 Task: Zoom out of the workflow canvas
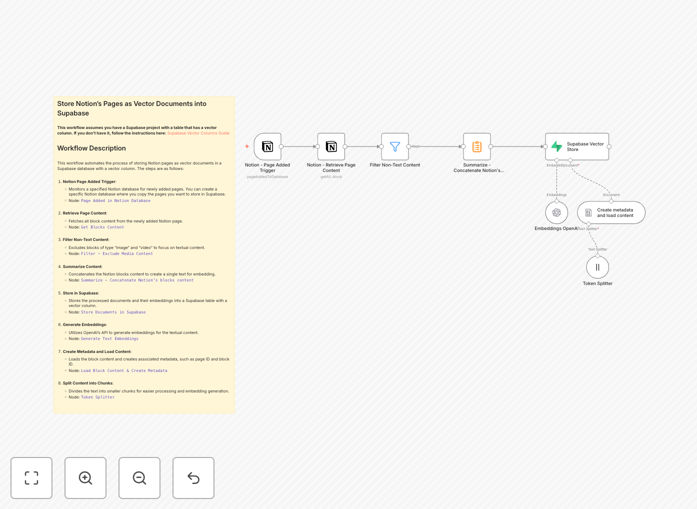point(139,478)
